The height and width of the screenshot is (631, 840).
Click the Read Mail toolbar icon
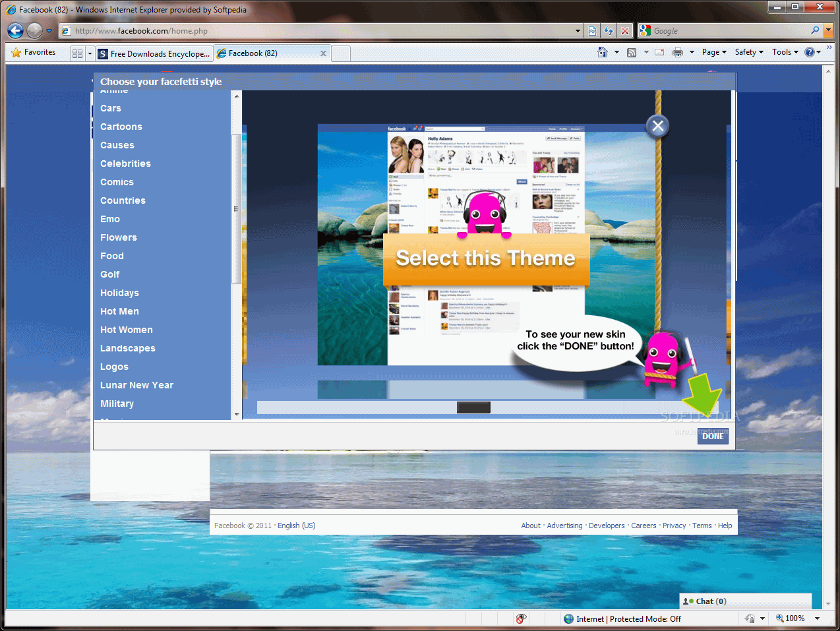tap(659, 52)
